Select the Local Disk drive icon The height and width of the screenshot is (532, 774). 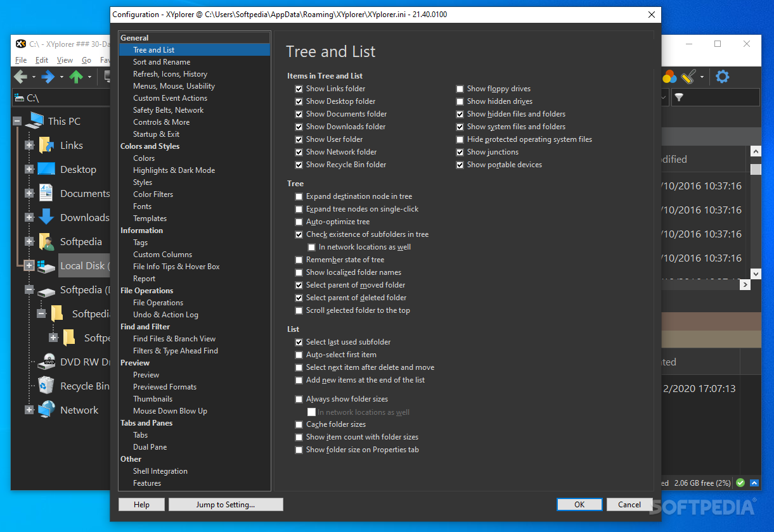[x=46, y=267]
